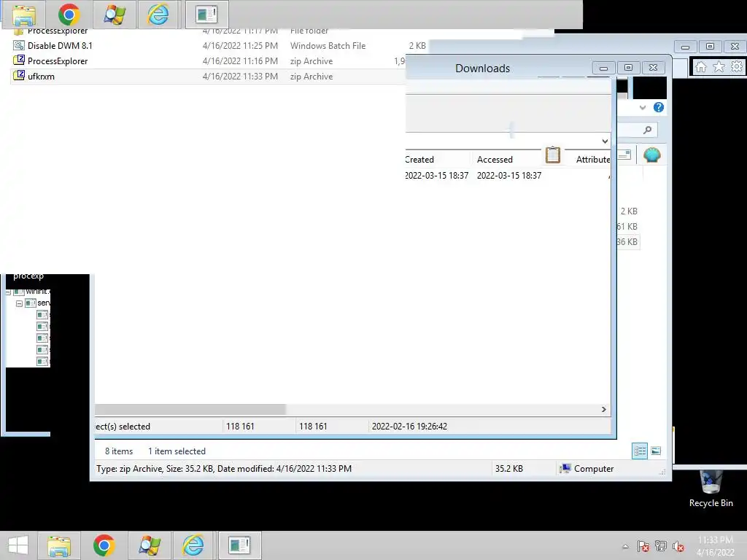The image size is (747, 560).
Task: Collapse the serv tree node
Action: 19,303
